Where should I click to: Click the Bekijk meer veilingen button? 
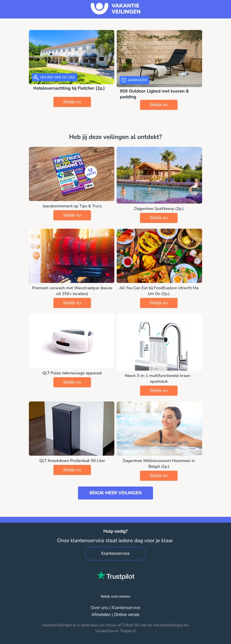point(115,493)
